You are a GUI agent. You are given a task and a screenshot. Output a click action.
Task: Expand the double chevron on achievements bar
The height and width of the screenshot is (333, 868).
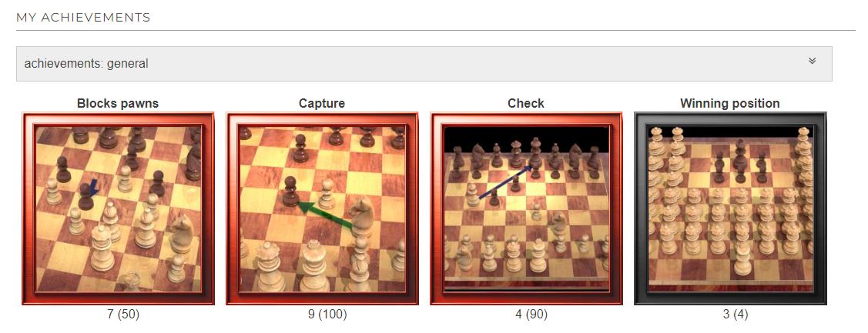tap(812, 61)
